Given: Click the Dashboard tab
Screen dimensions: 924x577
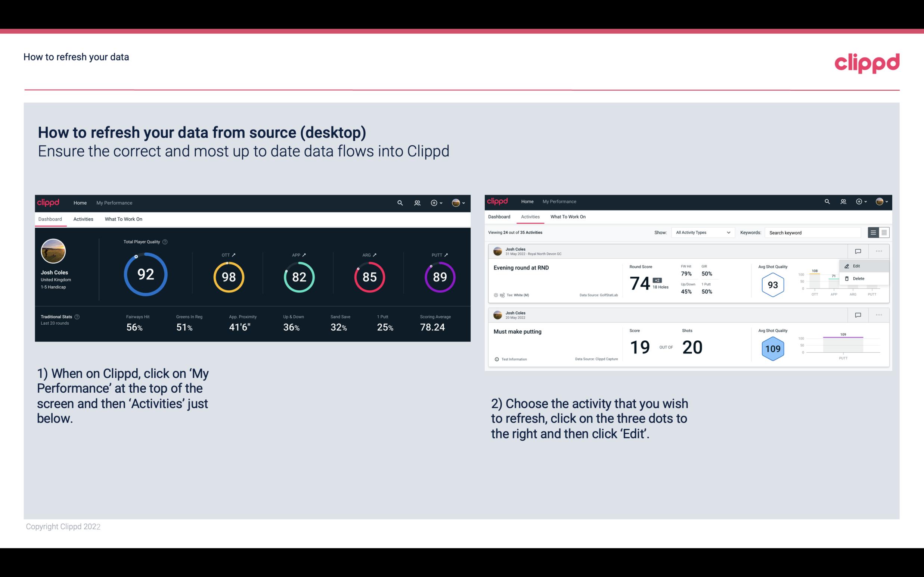Looking at the screenshot, I should point(50,219).
